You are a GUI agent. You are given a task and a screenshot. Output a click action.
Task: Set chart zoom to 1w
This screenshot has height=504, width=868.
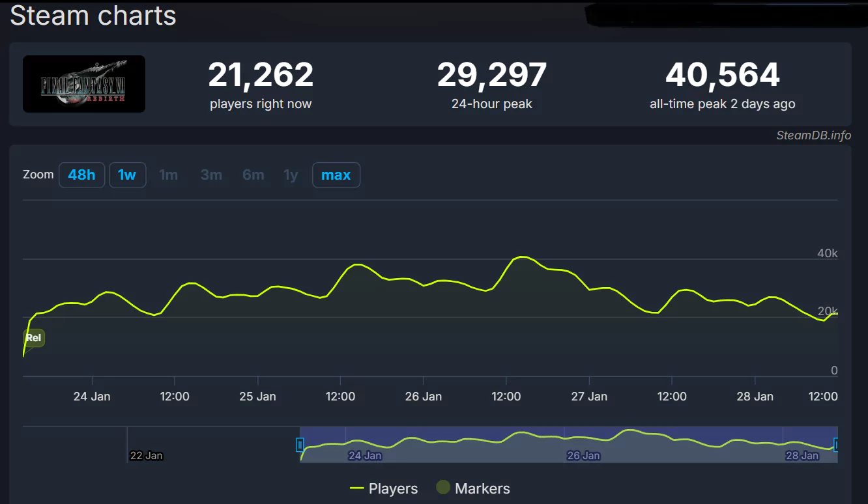point(127,175)
